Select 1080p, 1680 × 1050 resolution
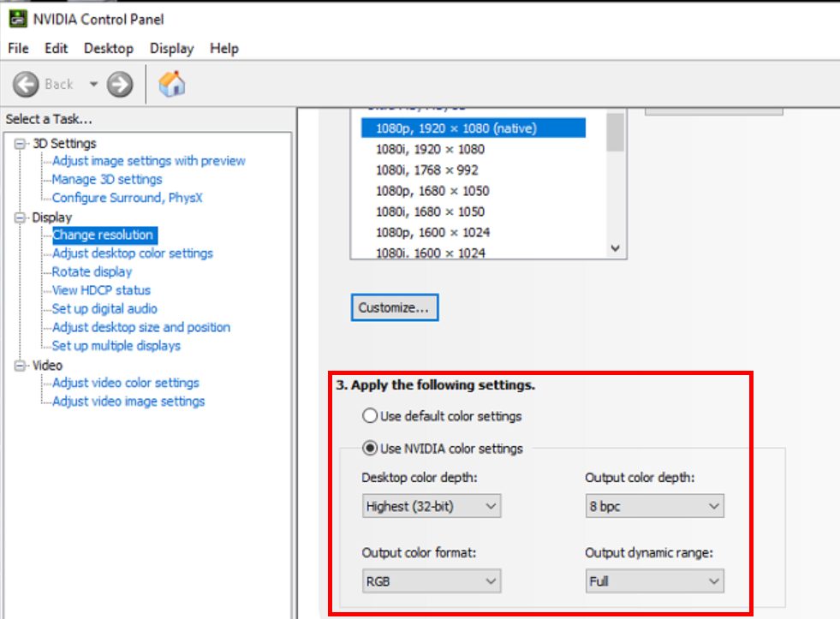The width and height of the screenshot is (840, 619). (433, 191)
